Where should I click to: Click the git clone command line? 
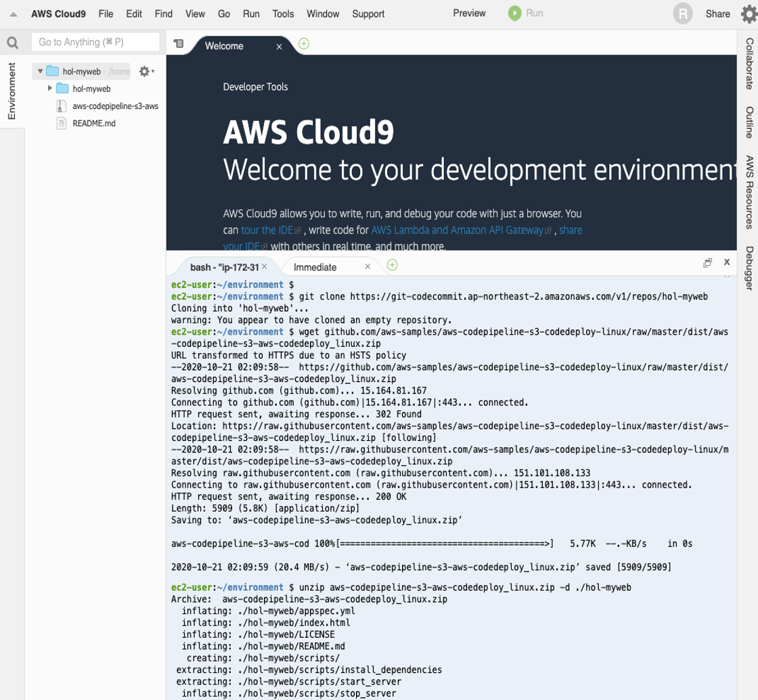(439, 297)
